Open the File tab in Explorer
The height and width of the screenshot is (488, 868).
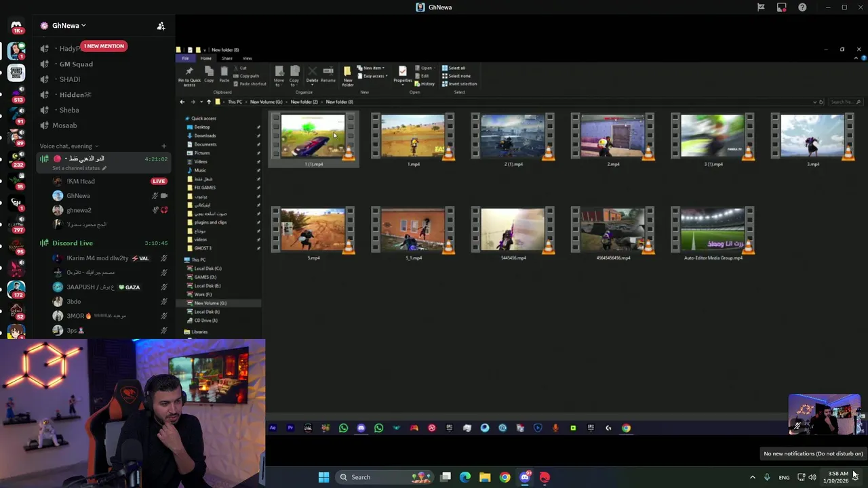185,58
